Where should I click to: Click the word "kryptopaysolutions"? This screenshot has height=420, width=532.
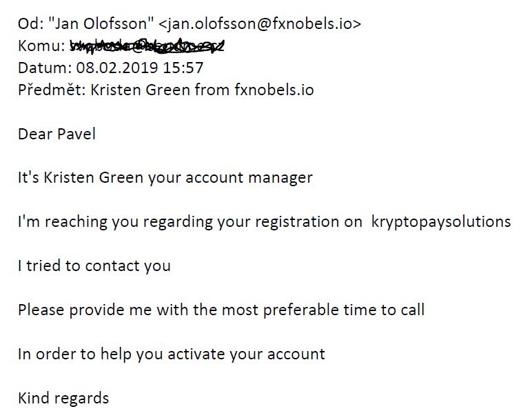click(441, 222)
